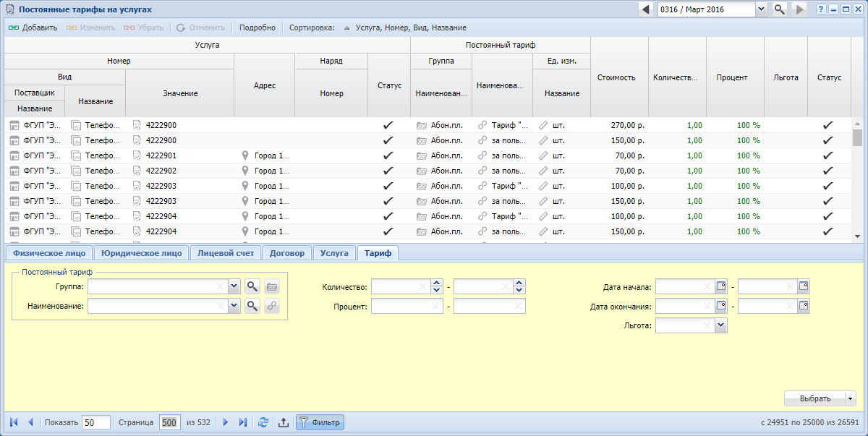
Task: Switch to Физическое лицо tab
Action: 49,253
